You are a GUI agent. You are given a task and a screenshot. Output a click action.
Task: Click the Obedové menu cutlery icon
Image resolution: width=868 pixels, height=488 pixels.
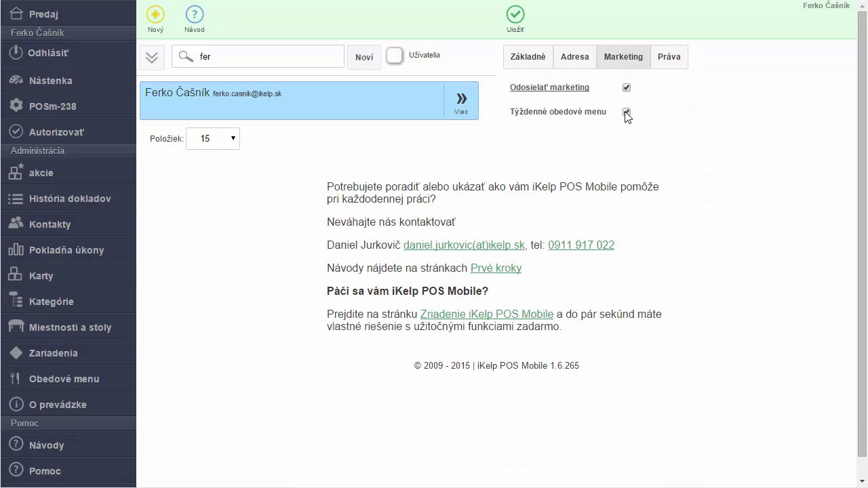coord(16,378)
